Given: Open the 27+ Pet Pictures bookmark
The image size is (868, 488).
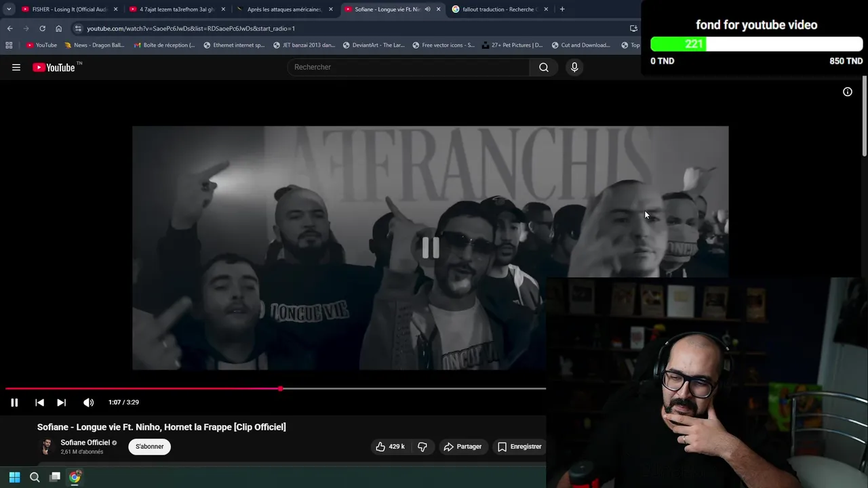Looking at the screenshot, I should [x=512, y=45].
